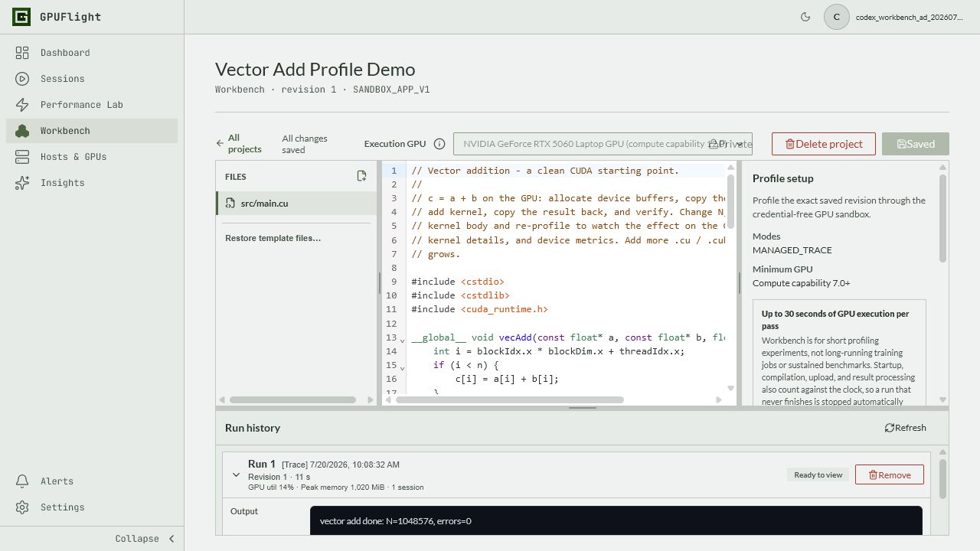Image resolution: width=980 pixels, height=551 pixels.
Task: Click the Profile setup scrollbar thumb
Action: tap(942, 218)
